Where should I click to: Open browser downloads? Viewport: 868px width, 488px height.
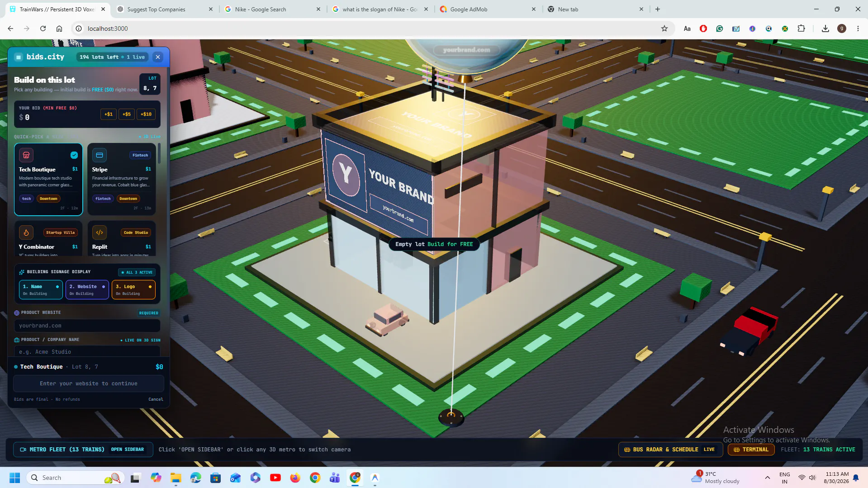[x=825, y=28]
